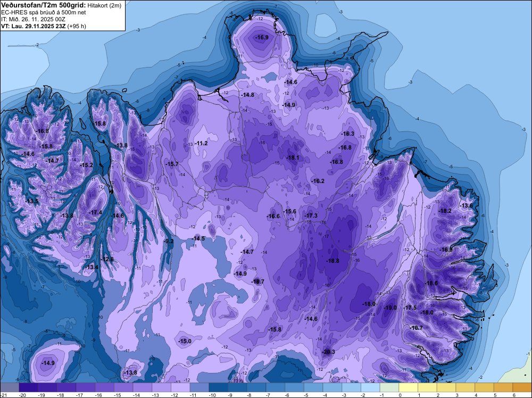Select legend swatch between -16 and -15
This screenshot has height=398, width=532.
[104, 387]
